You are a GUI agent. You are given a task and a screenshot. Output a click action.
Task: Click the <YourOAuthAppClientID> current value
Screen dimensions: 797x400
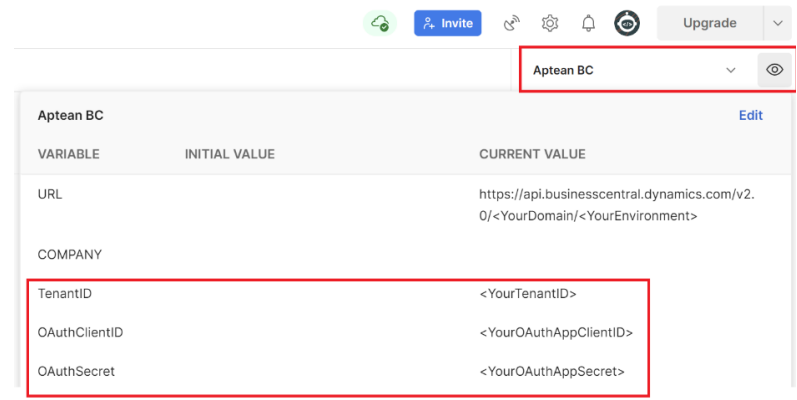click(556, 332)
